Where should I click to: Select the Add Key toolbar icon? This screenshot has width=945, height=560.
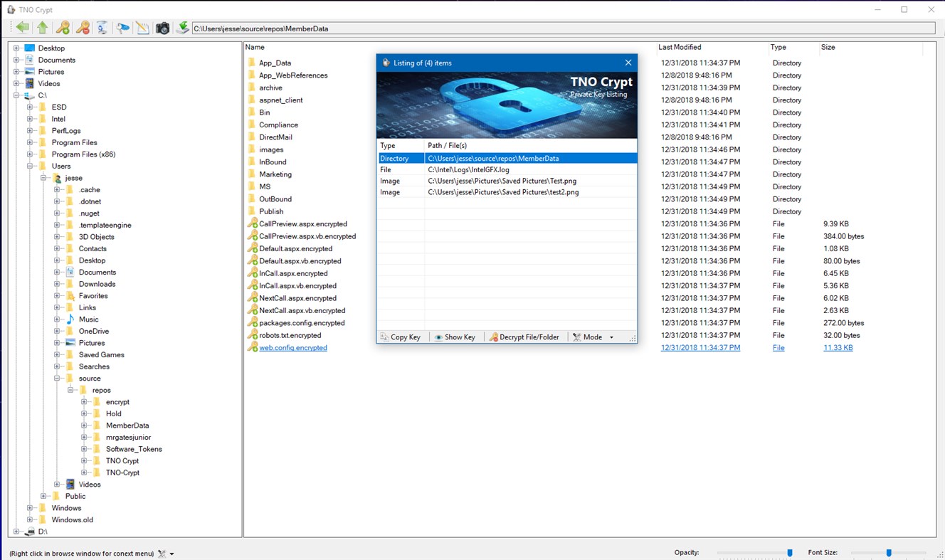coord(63,27)
